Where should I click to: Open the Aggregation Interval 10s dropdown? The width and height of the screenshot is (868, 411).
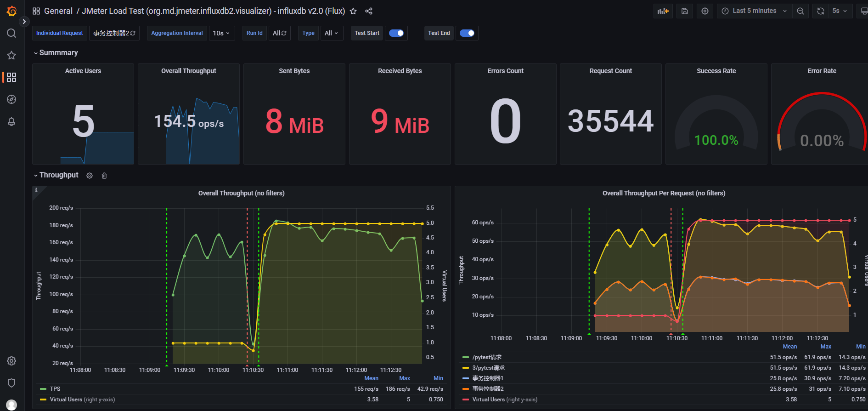221,33
